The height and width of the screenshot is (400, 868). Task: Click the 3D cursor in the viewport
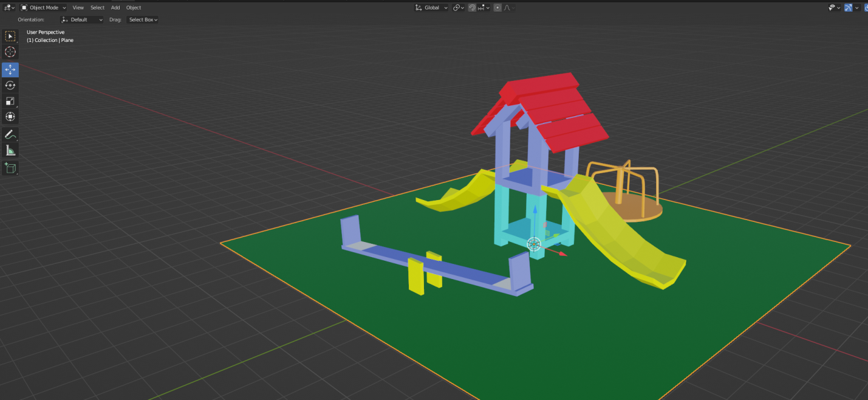tap(534, 244)
